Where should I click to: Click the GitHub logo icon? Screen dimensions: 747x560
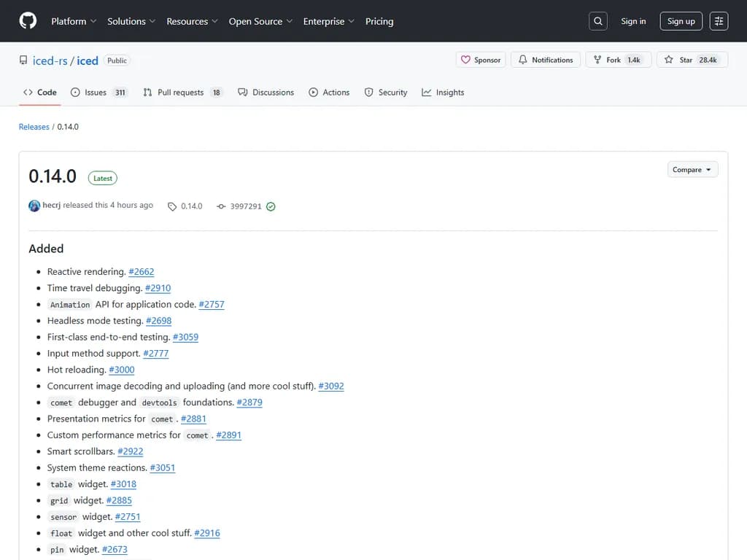28,21
